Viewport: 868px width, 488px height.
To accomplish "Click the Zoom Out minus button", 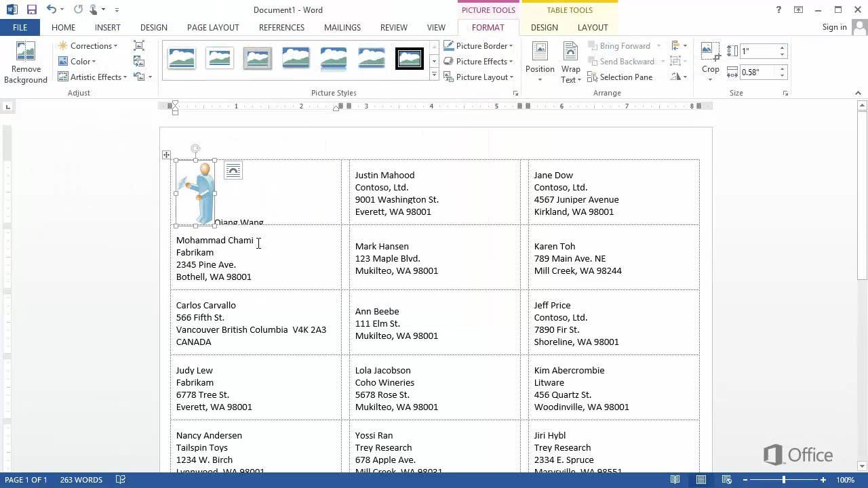I will (x=744, y=480).
